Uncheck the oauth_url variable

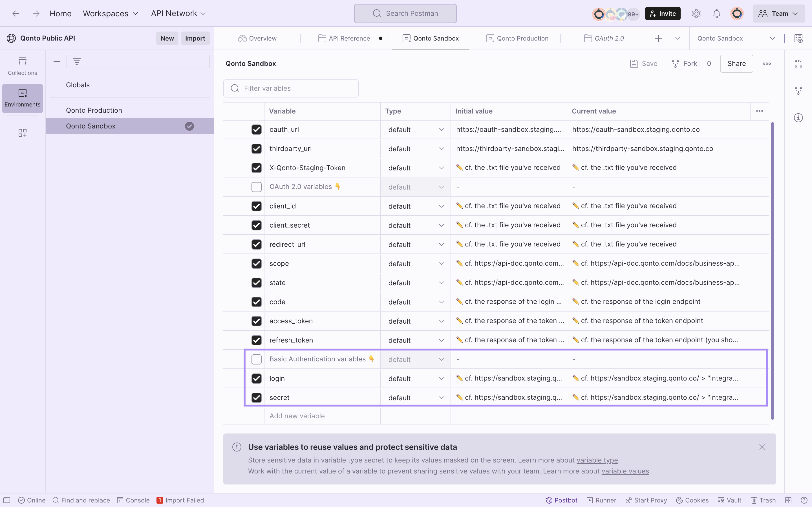pyautogui.click(x=256, y=130)
